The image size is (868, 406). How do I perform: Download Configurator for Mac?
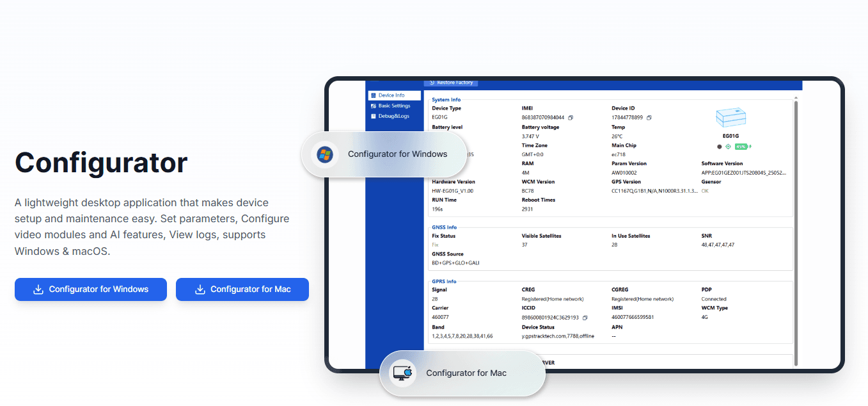pos(242,289)
